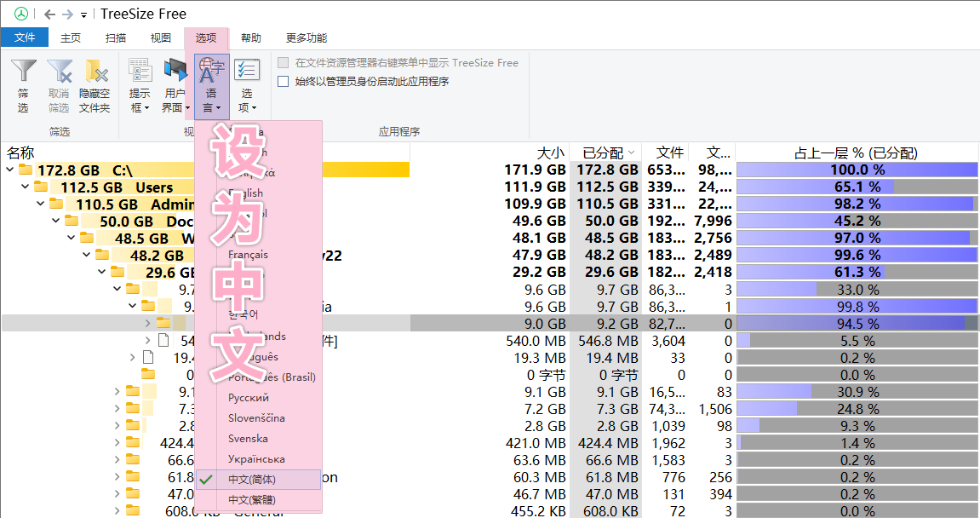Click folder icon in the 0 字节 row
The width and height of the screenshot is (980, 518).
pos(148,374)
